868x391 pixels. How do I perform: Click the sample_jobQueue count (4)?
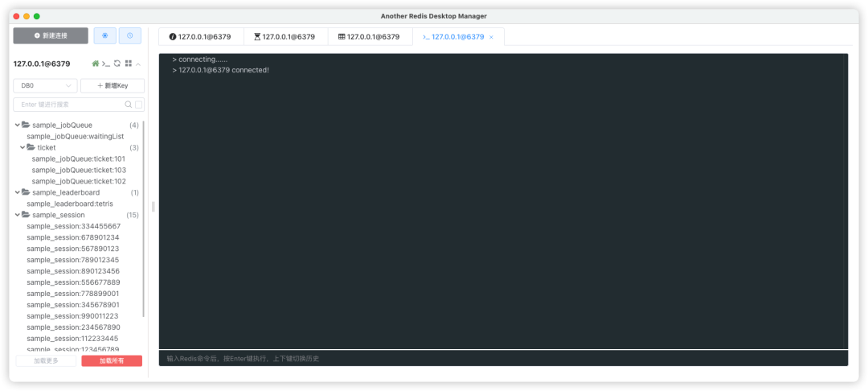[134, 126]
